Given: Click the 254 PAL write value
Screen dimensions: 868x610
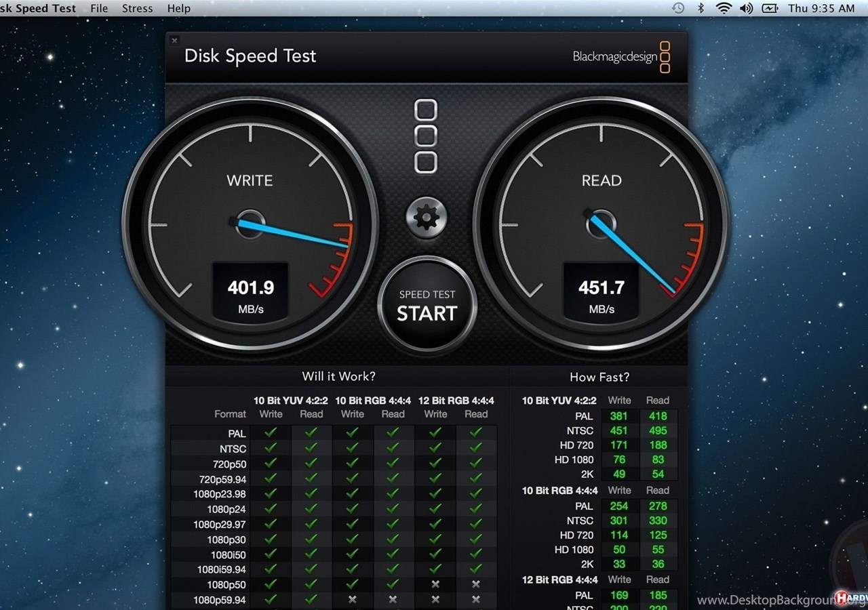Looking at the screenshot, I should [619, 506].
